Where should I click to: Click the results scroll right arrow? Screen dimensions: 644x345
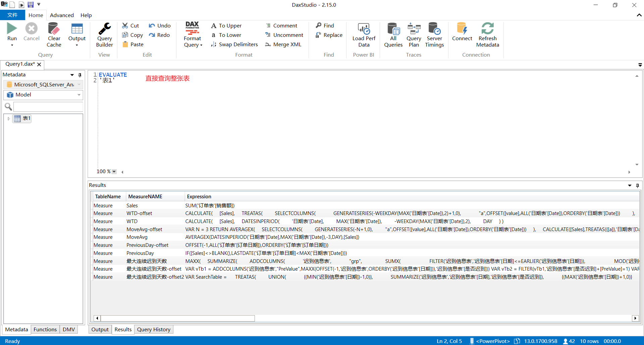pos(635,318)
